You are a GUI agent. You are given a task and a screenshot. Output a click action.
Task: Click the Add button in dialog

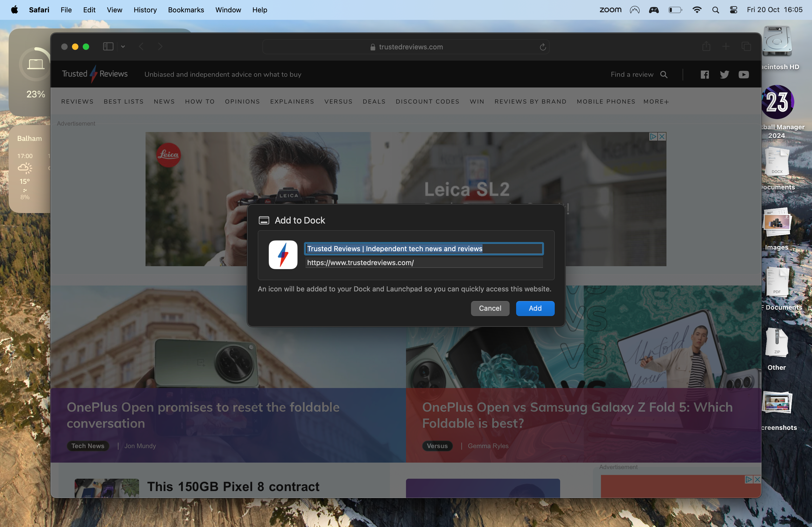(535, 308)
